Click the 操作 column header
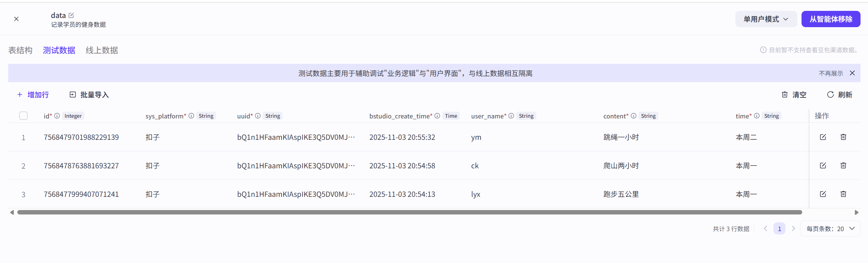The image size is (868, 263). (822, 116)
